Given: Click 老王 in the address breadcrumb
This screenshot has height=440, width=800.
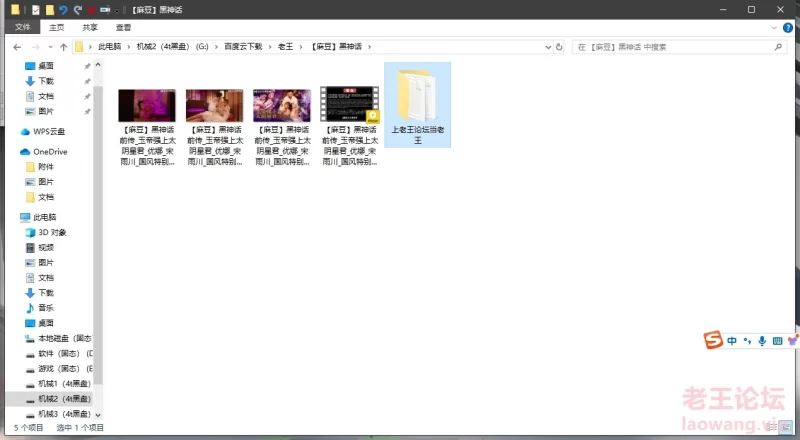Looking at the screenshot, I should (x=285, y=46).
